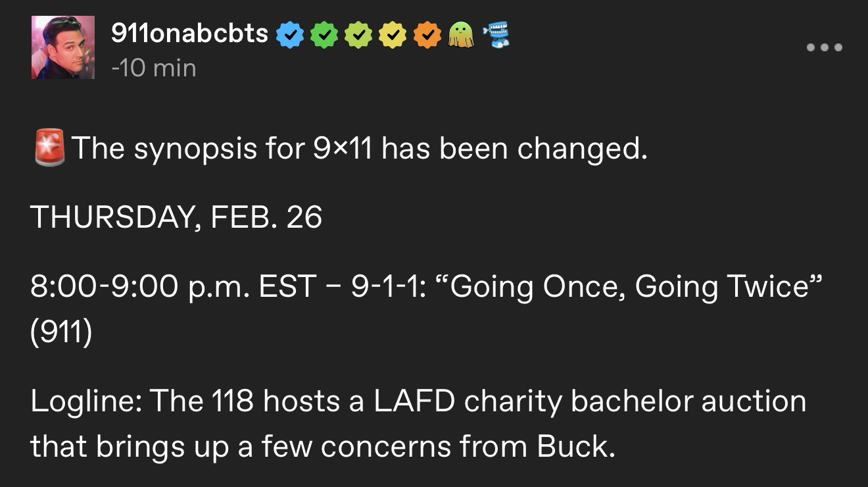Image resolution: width=868 pixels, height=487 pixels.
Task: Click the "8:00-9:00 p.m. EST" time text
Action: [173, 287]
